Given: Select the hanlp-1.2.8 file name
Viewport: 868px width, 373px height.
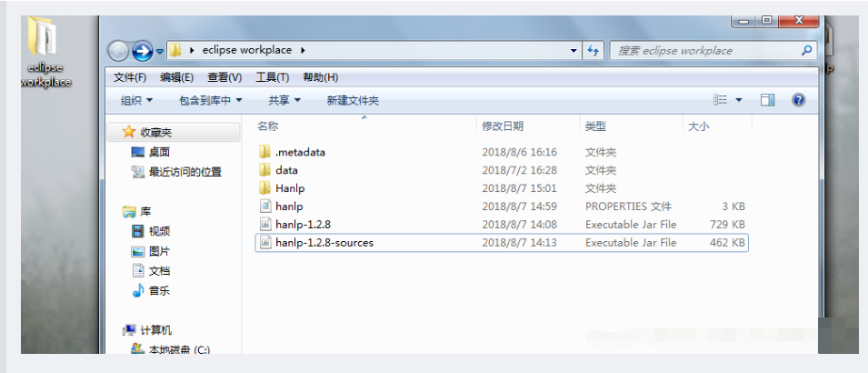Looking at the screenshot, I should click(303, 225).
